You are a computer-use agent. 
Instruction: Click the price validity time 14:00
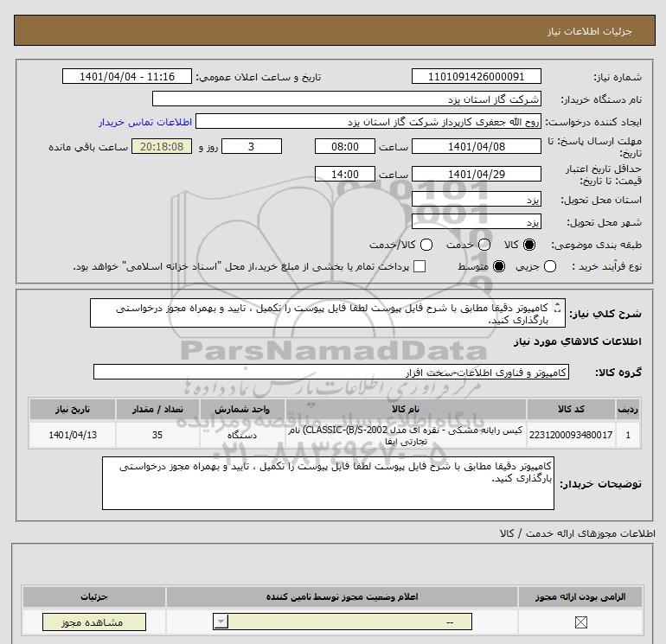(345, 174)
